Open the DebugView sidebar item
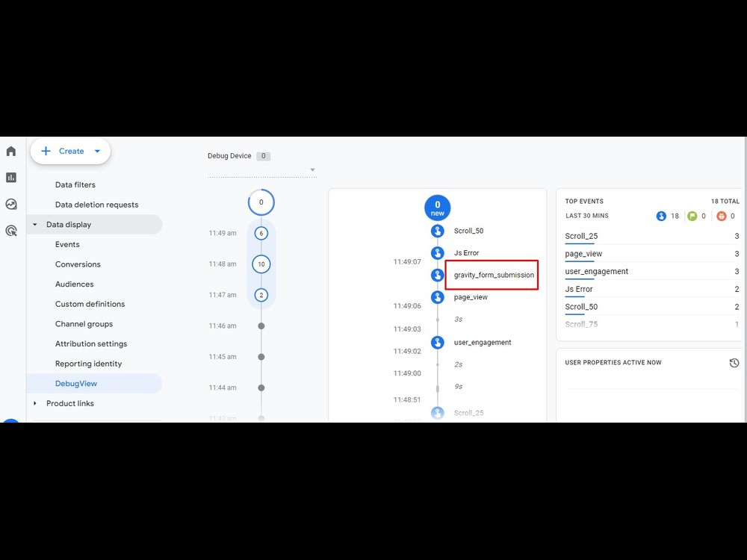Viewport: 747px width, 560px height. pos(76,383)
